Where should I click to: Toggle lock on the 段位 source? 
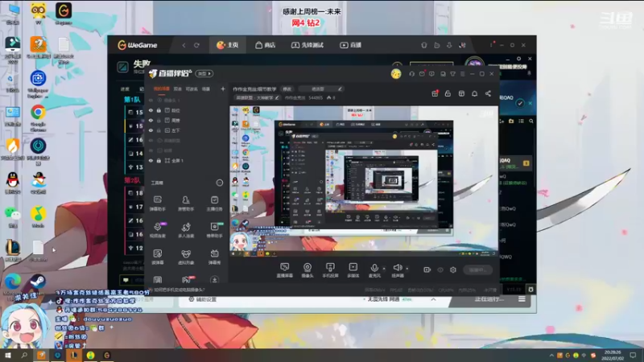coord(159,110)
